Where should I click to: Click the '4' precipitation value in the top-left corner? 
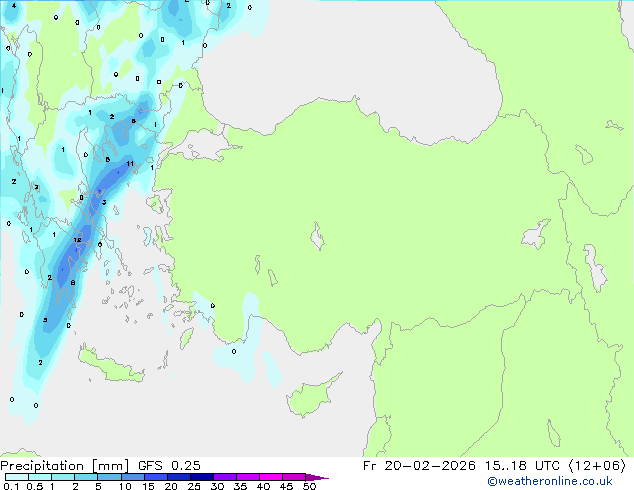click(14, 6)
